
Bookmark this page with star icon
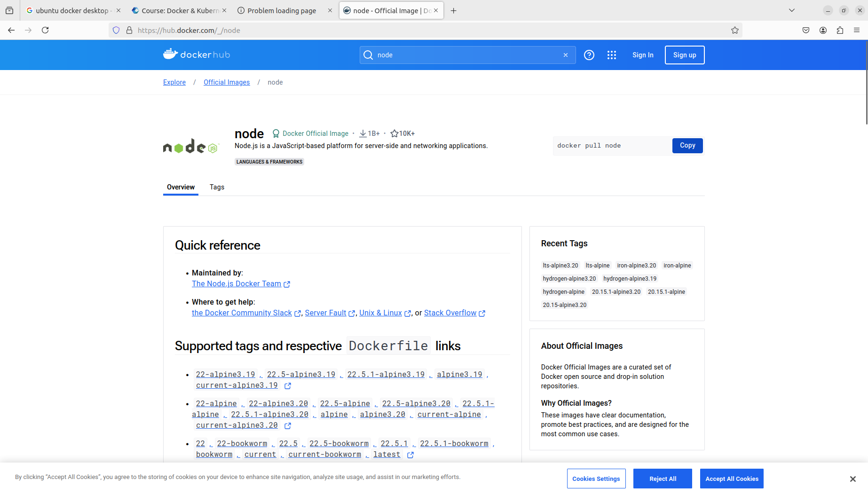tap(734, 30)
